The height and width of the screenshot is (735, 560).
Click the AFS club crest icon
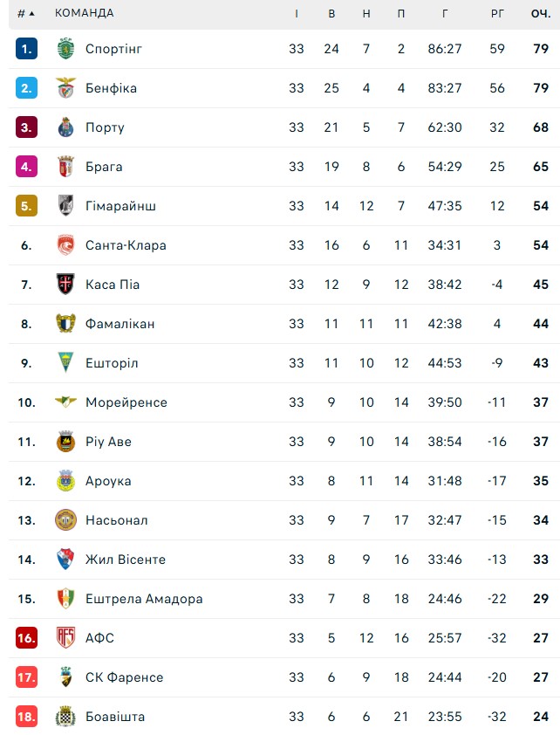click(x=65, y=638)
